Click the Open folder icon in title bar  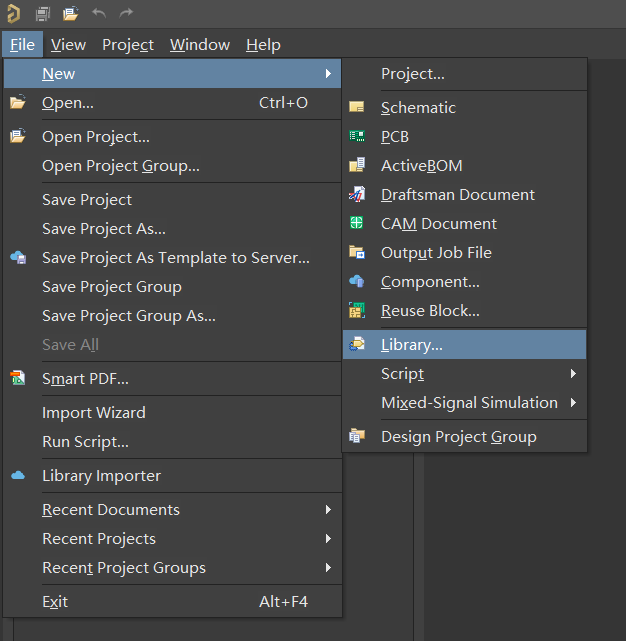[x=70, y=13]
